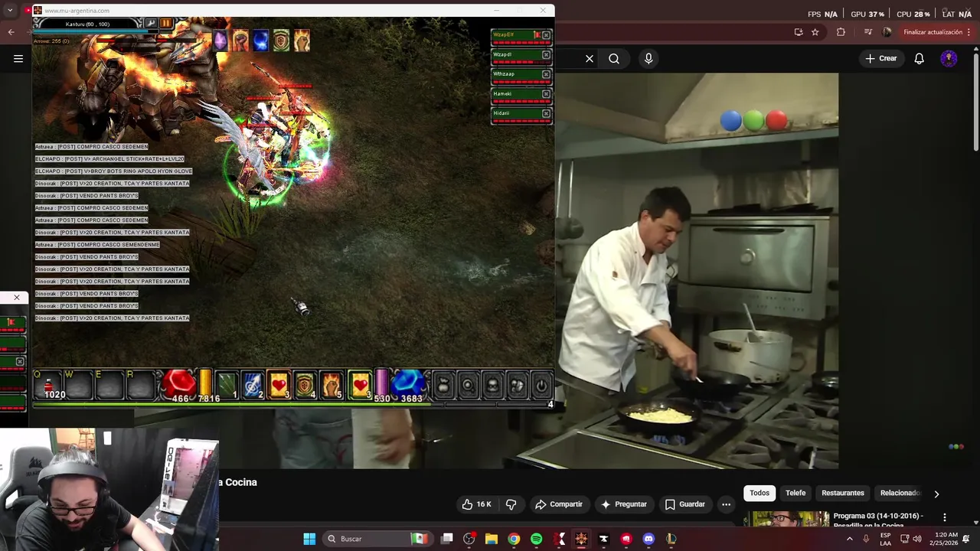Image resolution: width=980 pixels, height=551 pixels.
Task: Go back with Chrome back arrow
Action: pos(11,32)
